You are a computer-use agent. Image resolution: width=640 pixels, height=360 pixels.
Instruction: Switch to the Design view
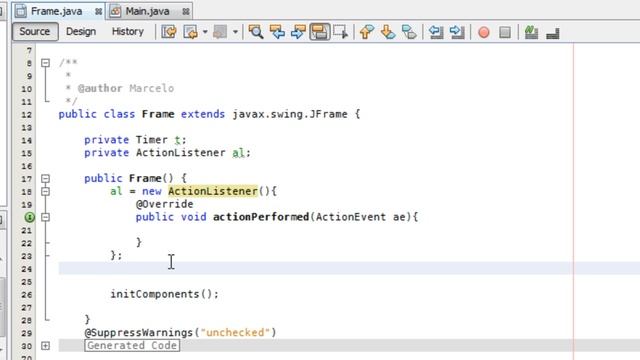click(x=81, y=31)
